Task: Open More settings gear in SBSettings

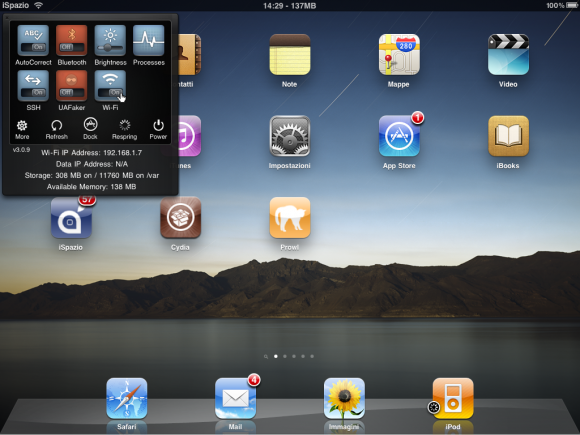Action: point(22,129)
